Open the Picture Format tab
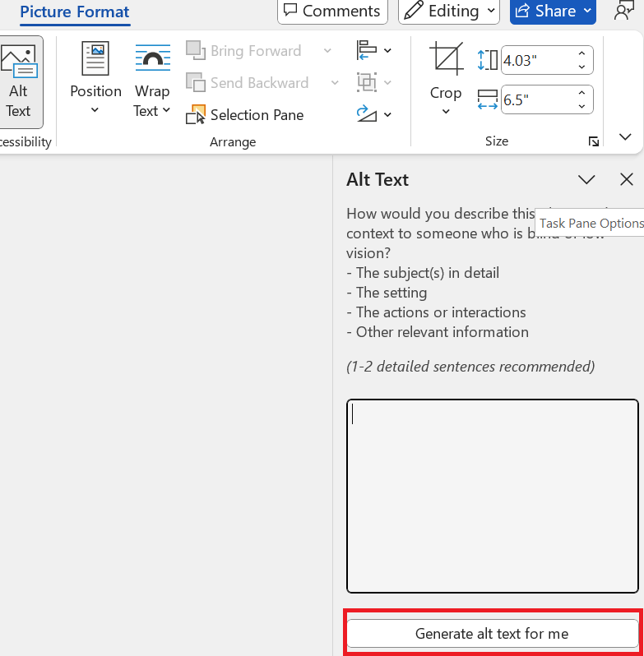Screen dimensions: 644x656 (75, 12)
